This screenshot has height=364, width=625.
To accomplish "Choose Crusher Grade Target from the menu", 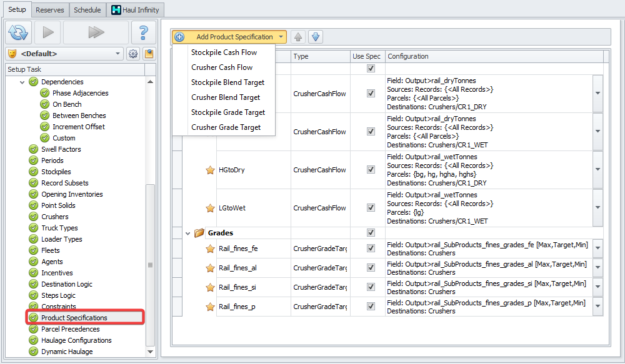I will click(x=226, y=127).
